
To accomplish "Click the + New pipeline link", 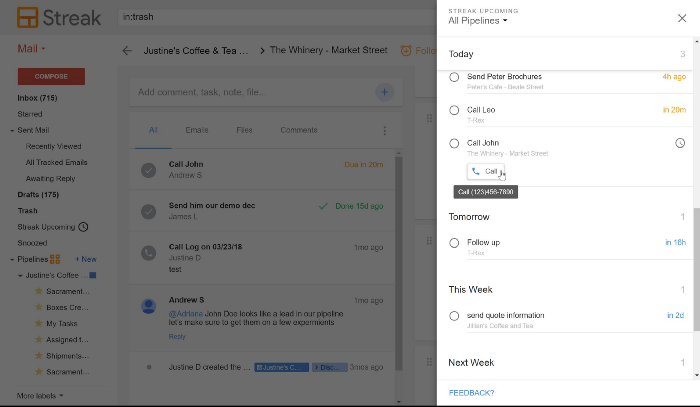I will coord(86,259).
